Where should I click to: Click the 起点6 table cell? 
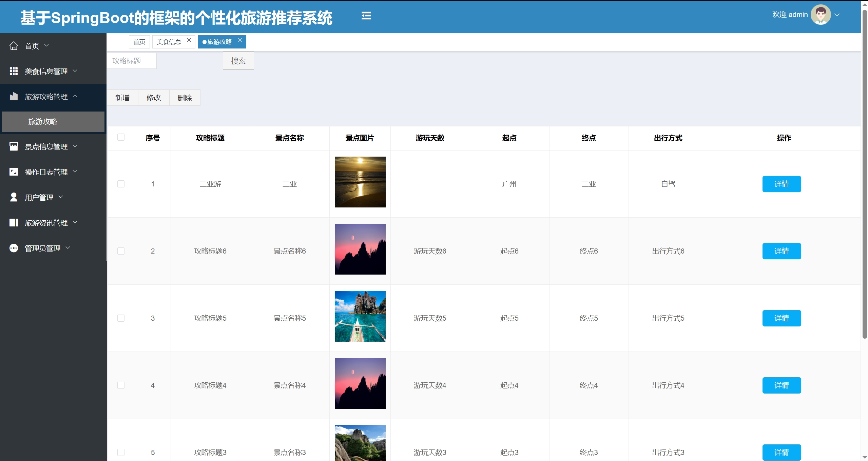(509, 251)
